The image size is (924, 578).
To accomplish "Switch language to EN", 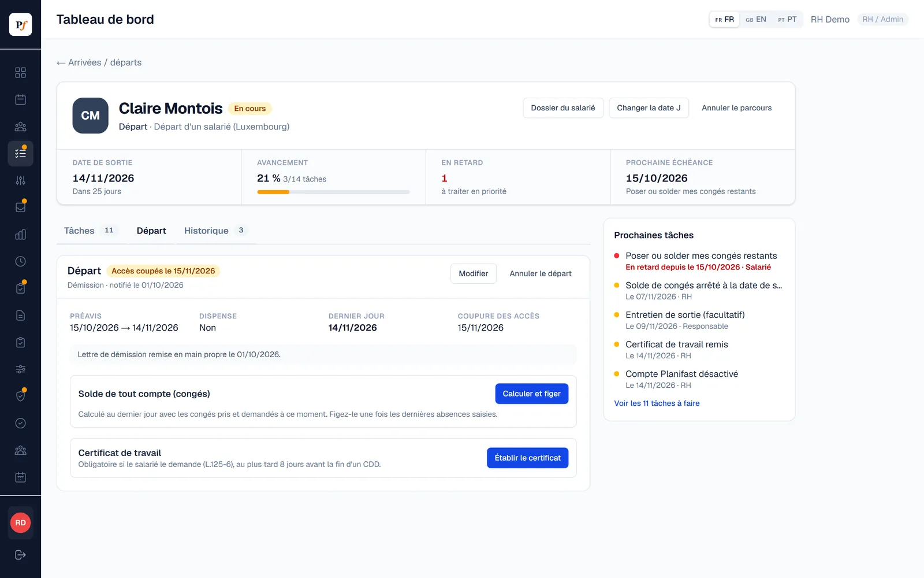I will (755, 19).
